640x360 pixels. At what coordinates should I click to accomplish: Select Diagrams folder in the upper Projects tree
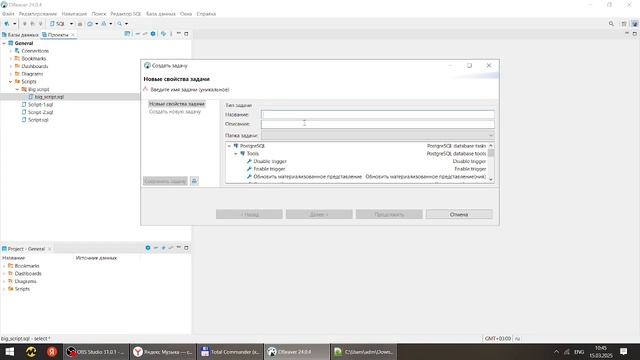coord(32,74)
